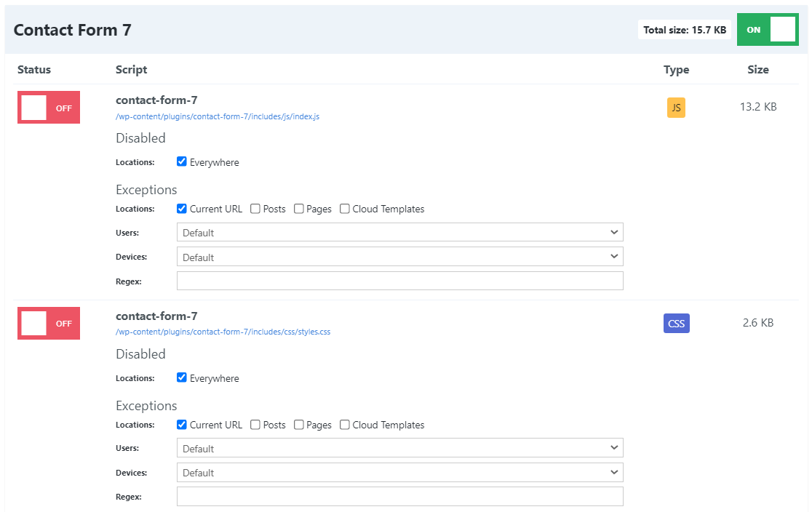
Task: Open the Users dropdown for the CSS script
Action: [x=399, y=447]
